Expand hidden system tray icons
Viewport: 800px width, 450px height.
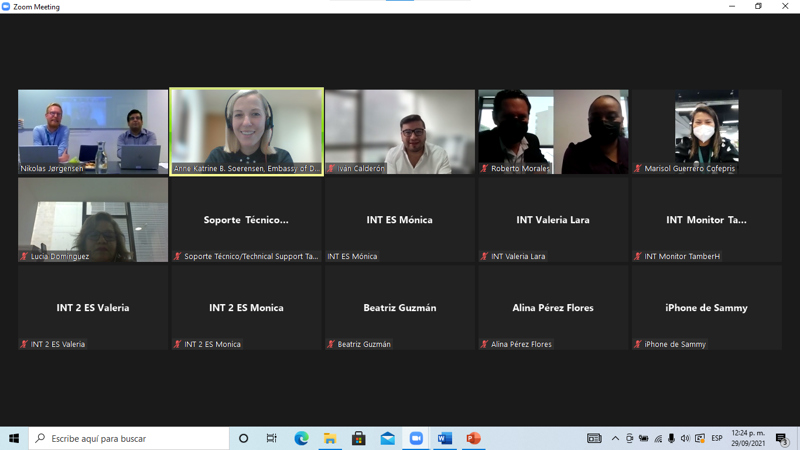tap(615, 438)
